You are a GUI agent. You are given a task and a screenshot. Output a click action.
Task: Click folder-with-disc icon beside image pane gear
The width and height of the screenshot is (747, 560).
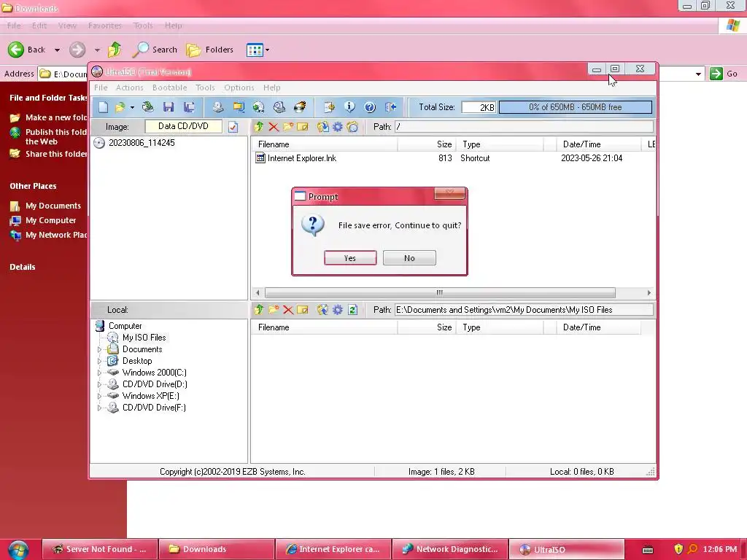point(352,127)
